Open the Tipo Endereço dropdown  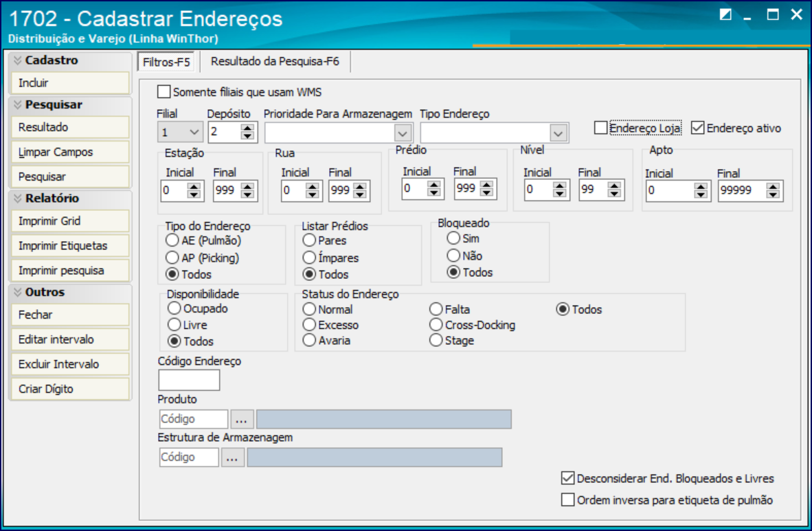(559, 133)
